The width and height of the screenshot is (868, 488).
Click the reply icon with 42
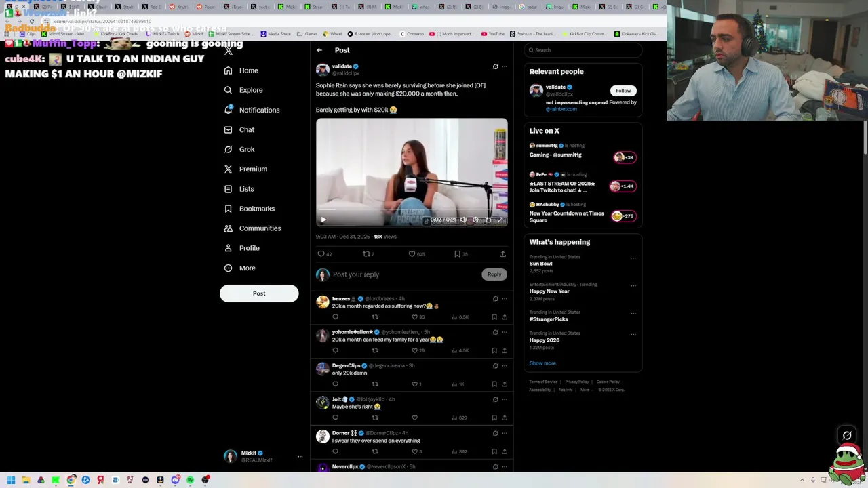(x=325, y=254)
